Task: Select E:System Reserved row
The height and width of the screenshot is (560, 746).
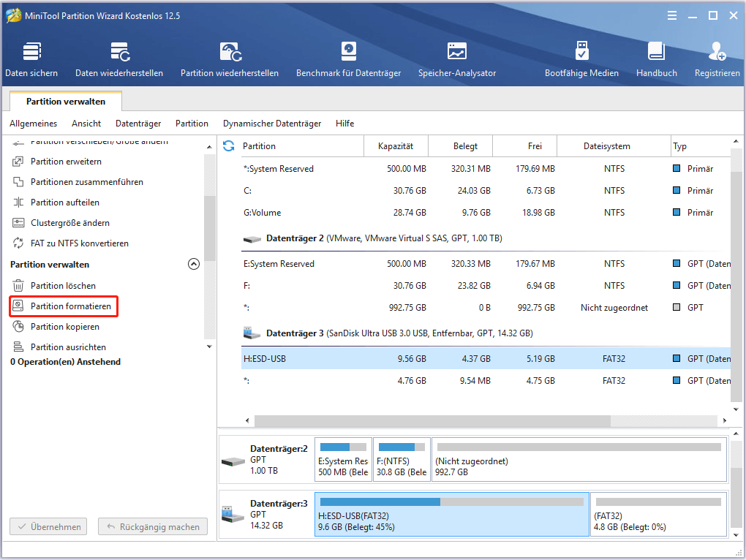Action: (x=486, y=264)
